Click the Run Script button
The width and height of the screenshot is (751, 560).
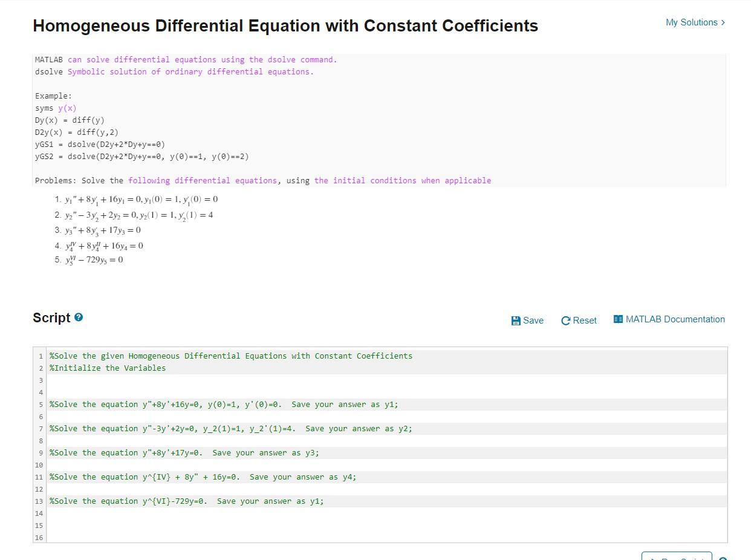tap(676, 558)
